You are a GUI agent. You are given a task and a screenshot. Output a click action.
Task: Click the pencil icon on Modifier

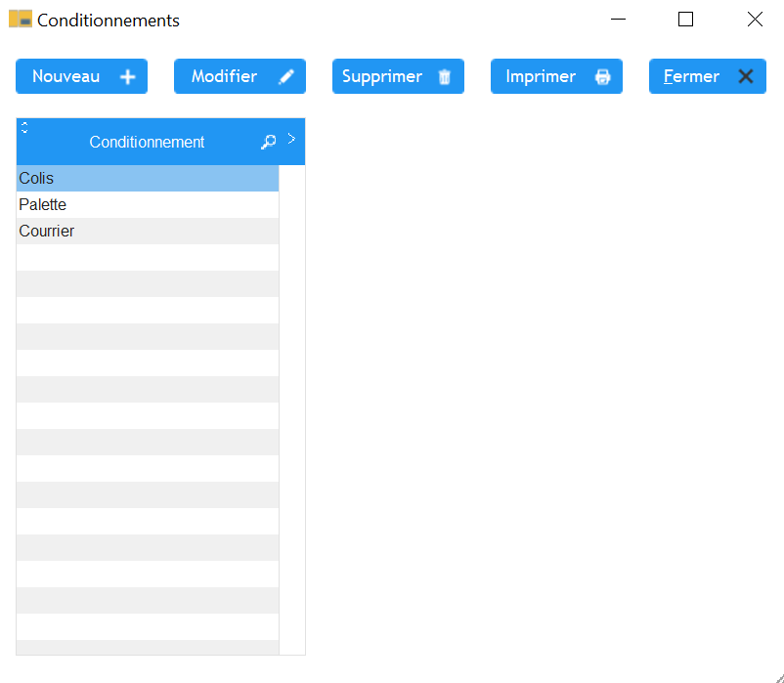[x=286, y=77]
